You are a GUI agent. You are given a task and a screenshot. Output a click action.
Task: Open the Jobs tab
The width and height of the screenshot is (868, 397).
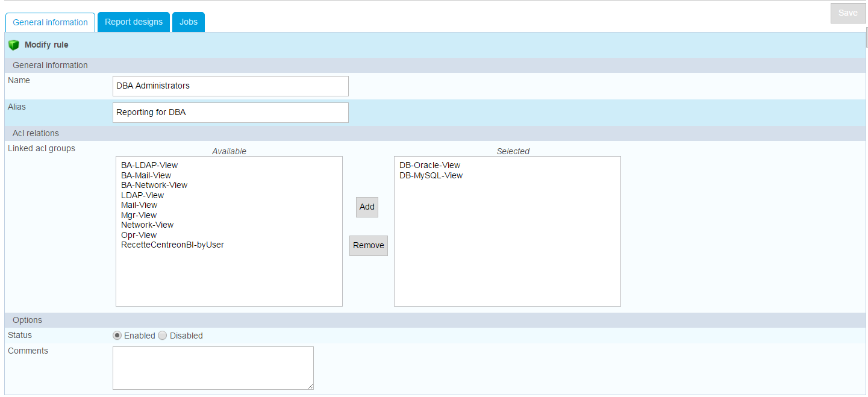pos(189,22)
